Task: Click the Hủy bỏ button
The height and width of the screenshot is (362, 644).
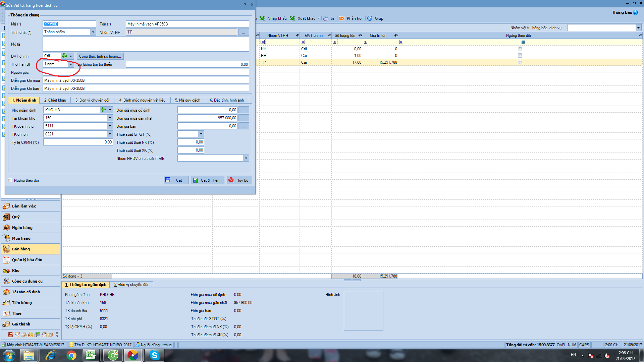Action: (x=239, y=180)
